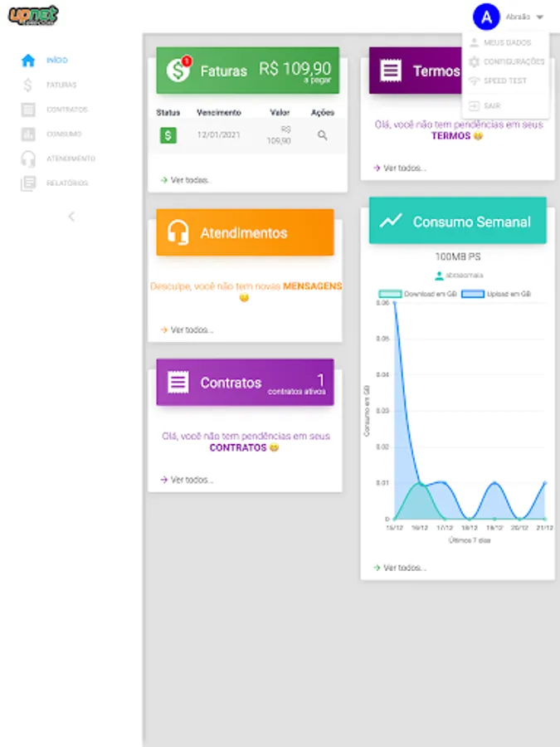Click the Contratos sidebar icon

(28, 110)
